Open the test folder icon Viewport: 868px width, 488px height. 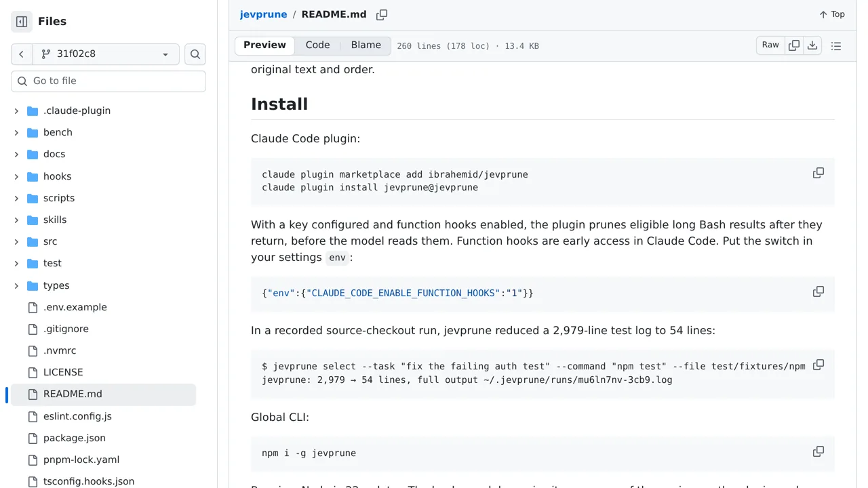[33, 263]
